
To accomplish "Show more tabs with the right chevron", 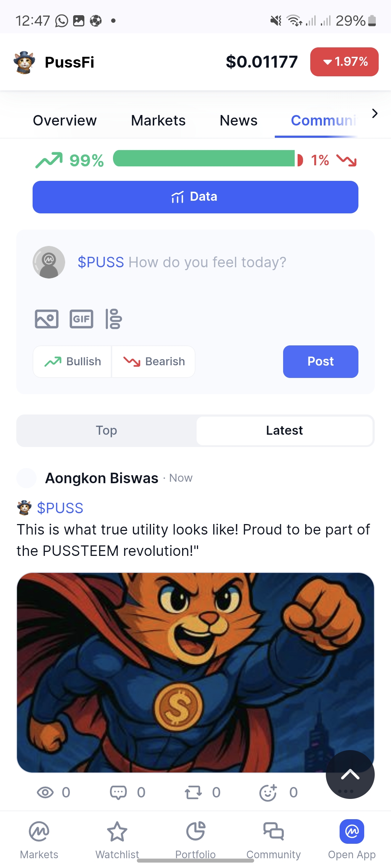I will (x=375, y=114).
